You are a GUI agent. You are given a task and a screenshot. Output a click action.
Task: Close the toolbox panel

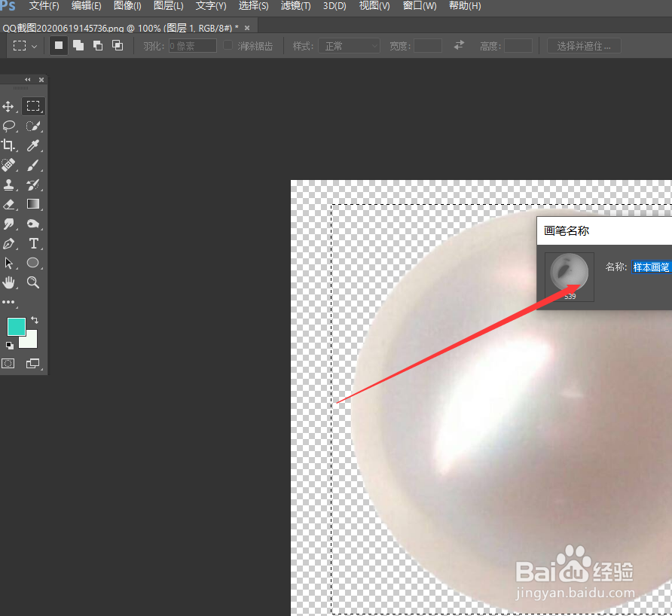point(41,80)
